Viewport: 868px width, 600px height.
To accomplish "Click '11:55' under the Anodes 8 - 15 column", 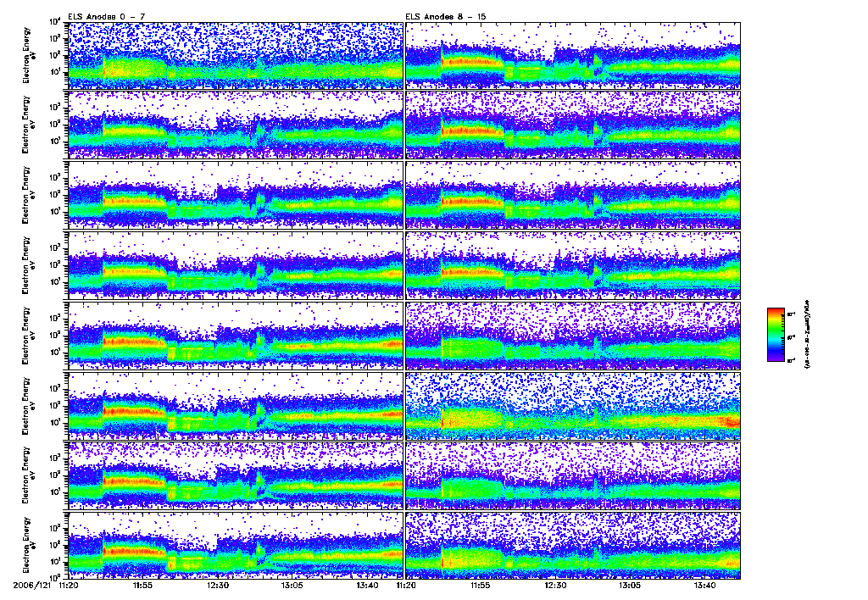I will [x=480, y=585].
